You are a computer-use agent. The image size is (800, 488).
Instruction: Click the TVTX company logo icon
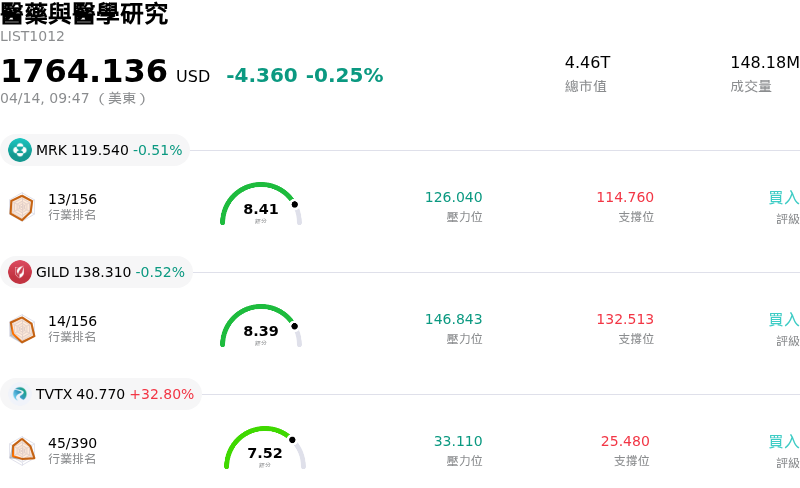click(x=20, y=394)
